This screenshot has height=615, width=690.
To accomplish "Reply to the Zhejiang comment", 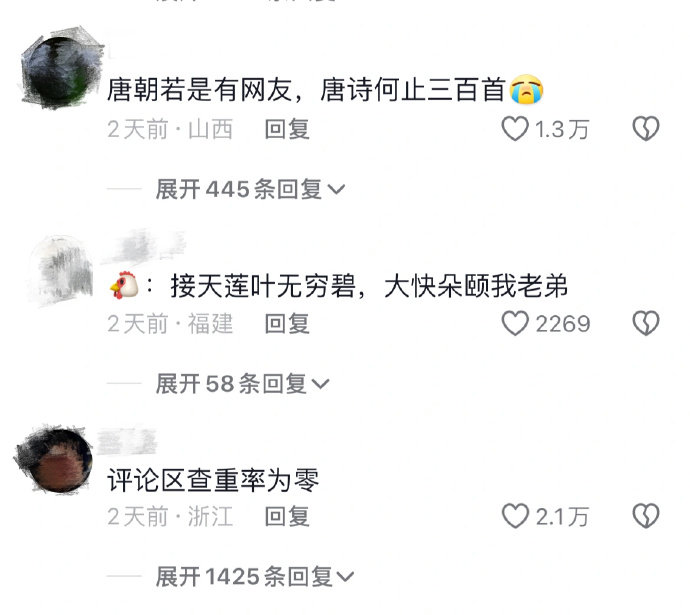I will click(287, 516).
